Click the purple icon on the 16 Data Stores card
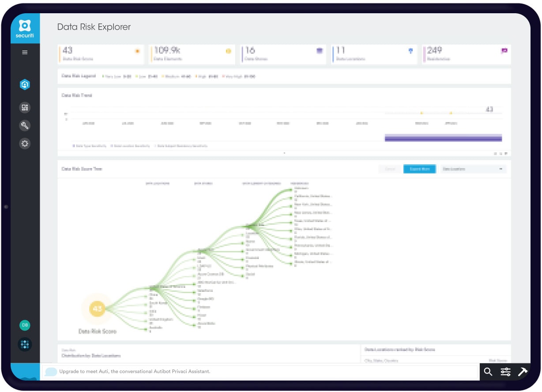 tap(320, 51)
